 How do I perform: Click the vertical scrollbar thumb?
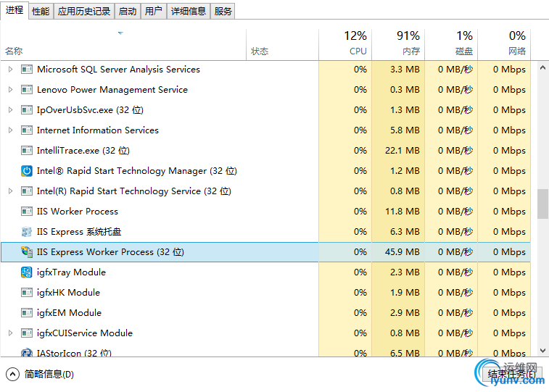pos(542,204)
